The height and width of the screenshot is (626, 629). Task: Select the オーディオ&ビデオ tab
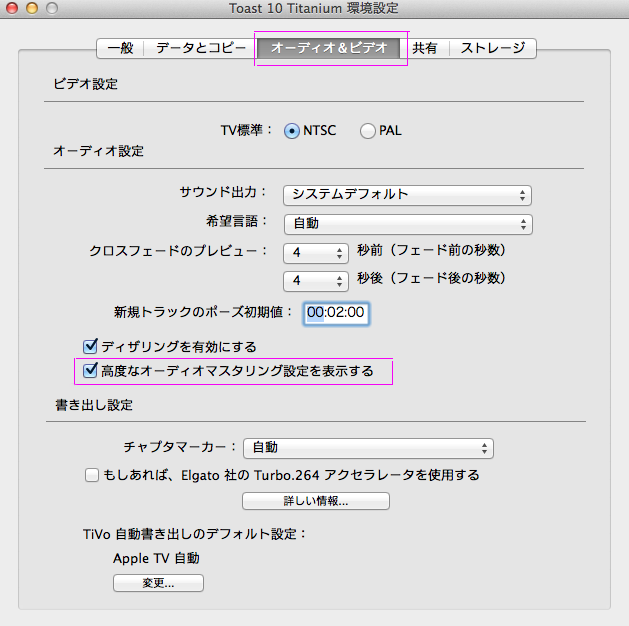coord(329,48)
